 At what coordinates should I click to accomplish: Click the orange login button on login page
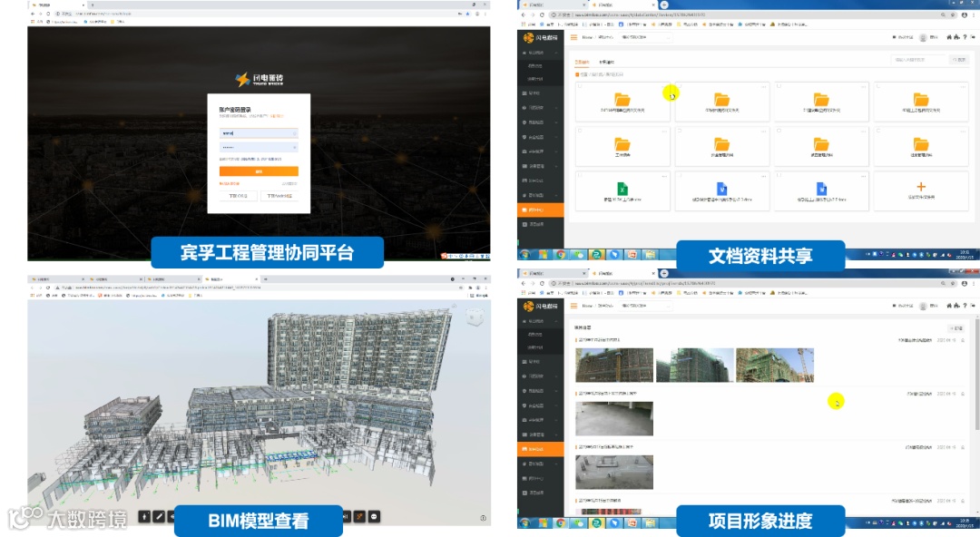(258, 171)
